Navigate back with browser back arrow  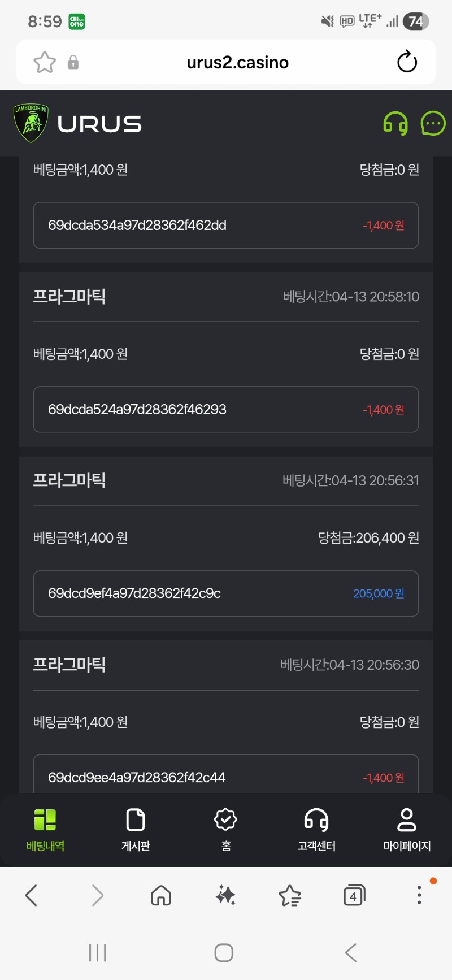pos(32,895)
